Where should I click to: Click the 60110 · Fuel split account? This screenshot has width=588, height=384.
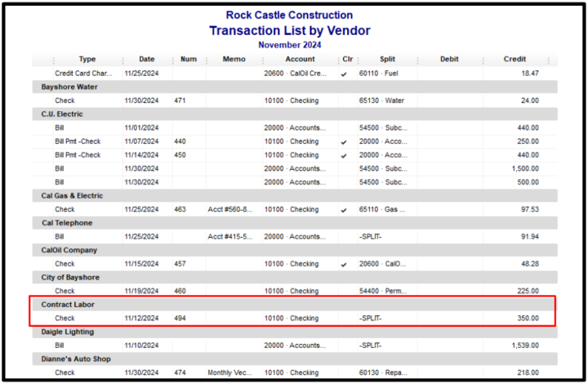378,74
